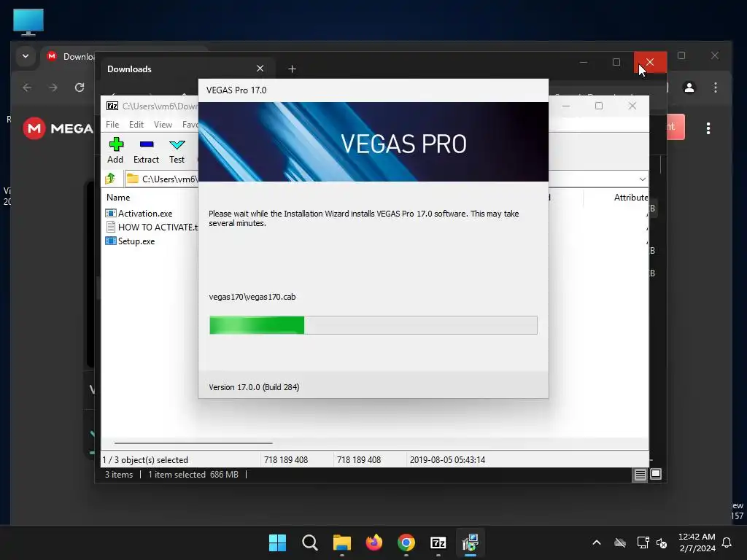The height and width of the screenshot is (560, 747).
Task: Click the installer icon in the taskbar
Action: (x=471, y=542)
